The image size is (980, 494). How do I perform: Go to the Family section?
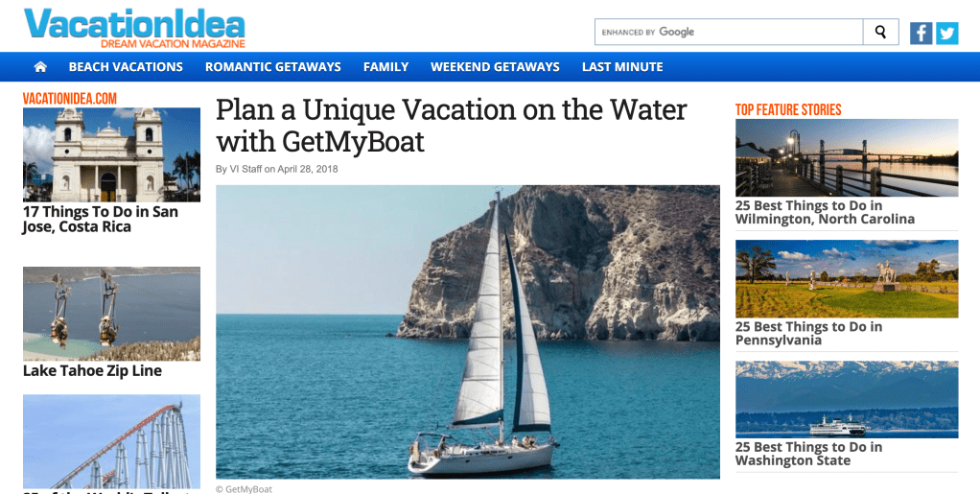(385, 67)
